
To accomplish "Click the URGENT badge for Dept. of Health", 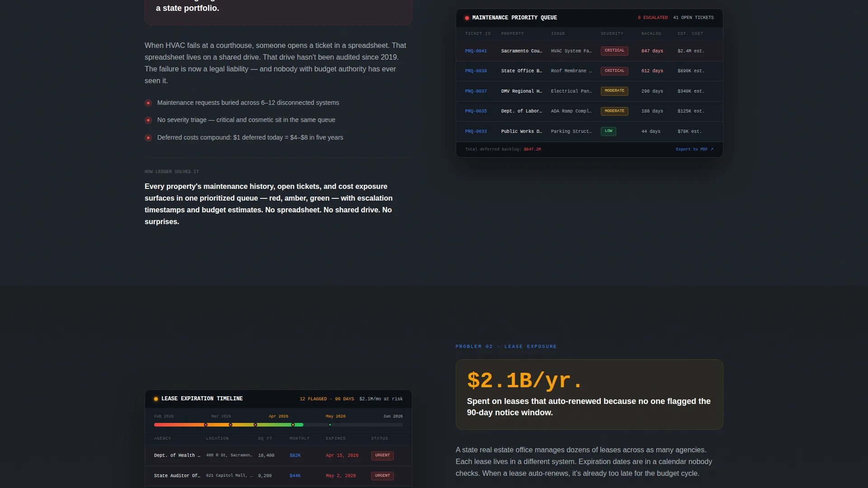I will [x=382, y=455].
